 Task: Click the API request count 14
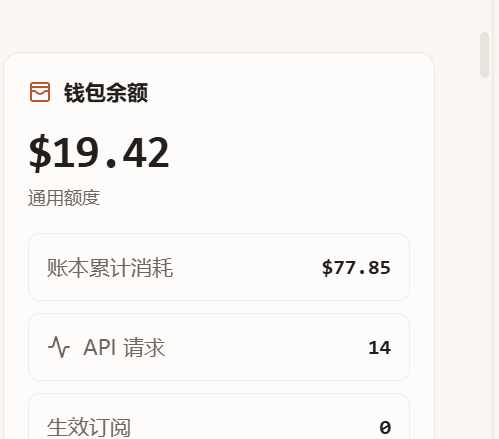[379, 348]
